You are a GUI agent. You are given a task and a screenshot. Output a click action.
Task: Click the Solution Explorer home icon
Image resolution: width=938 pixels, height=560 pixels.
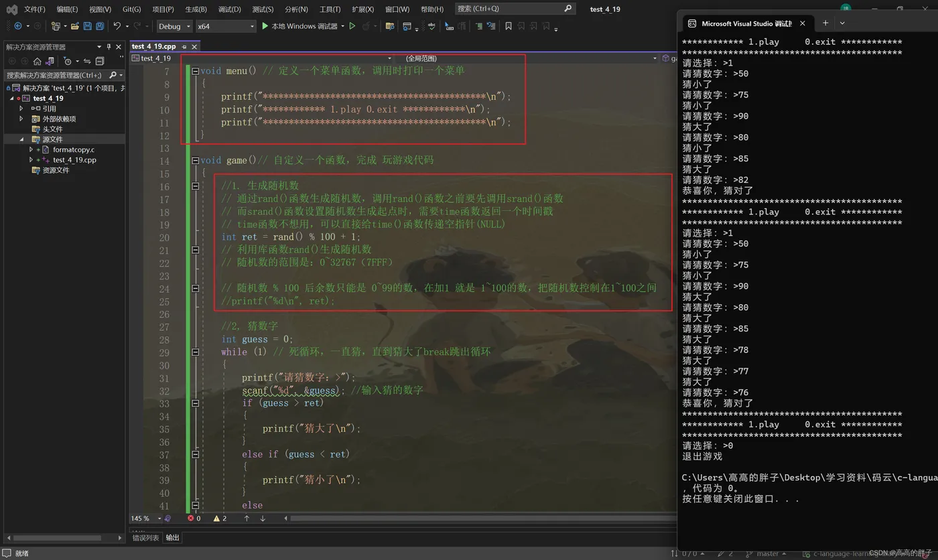pos(38,61)
